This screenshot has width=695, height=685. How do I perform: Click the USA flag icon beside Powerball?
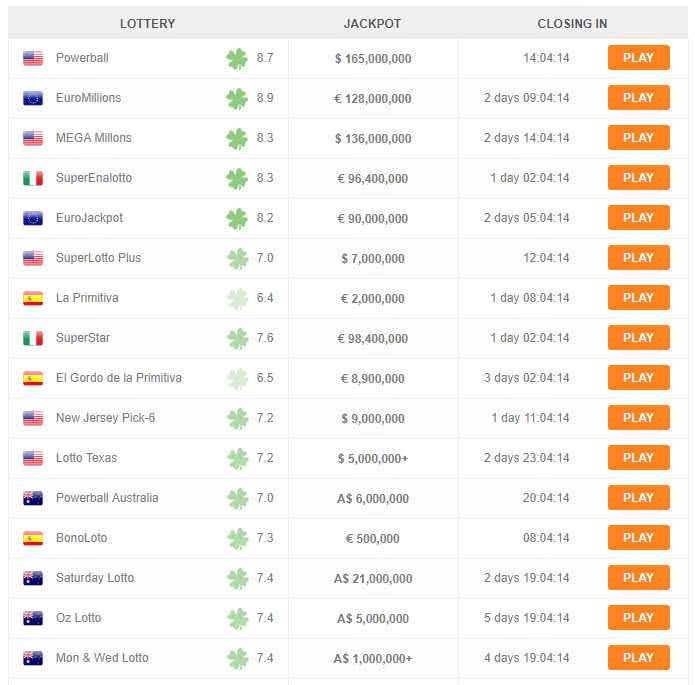click(x=33, y=58)
